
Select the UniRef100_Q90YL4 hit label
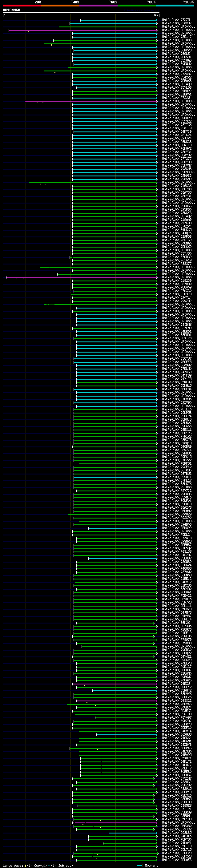[x=176, y=297]
